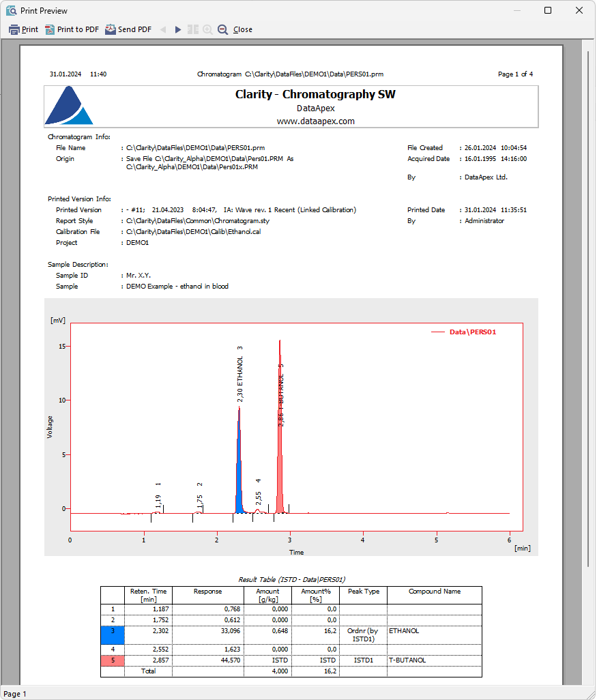This screenshot has height=700, width=597.
Task: Click the www.dataapex.com address in the header
Action: pos(316,121)
